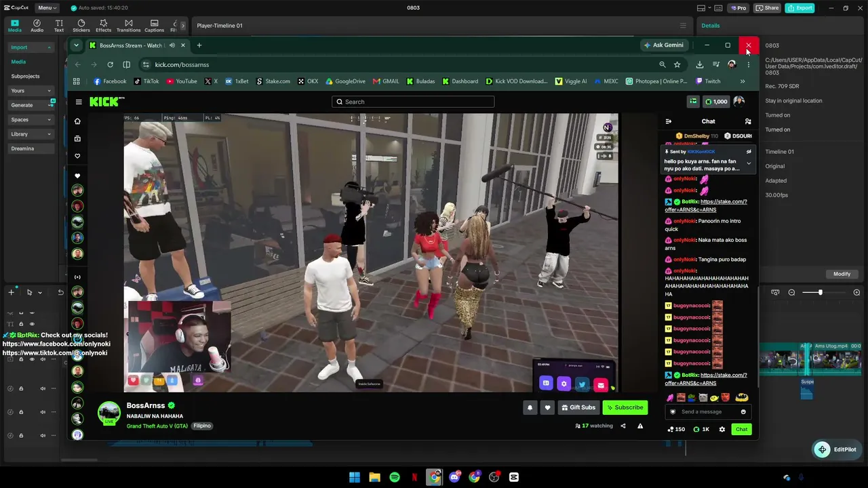The image size is (868, 488).
Task: Open chat users list icon
Action: [748, 121]
